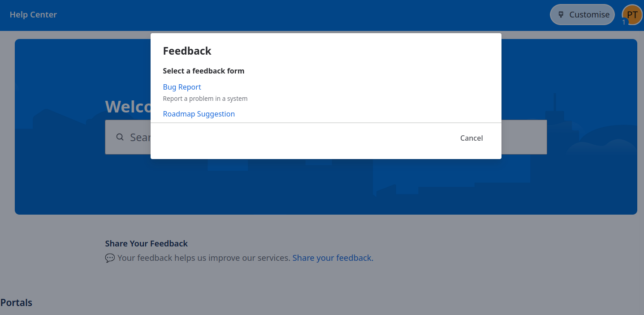Click the Share Your Feedback heading
Screen dimensions: 644x315
[147, 244]
